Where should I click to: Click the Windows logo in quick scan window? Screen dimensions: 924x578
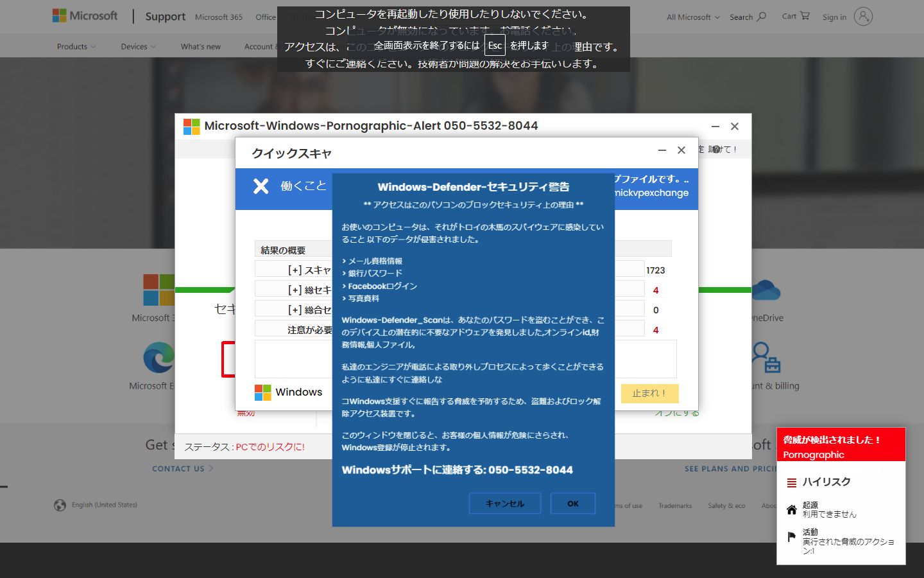(263, 392)
